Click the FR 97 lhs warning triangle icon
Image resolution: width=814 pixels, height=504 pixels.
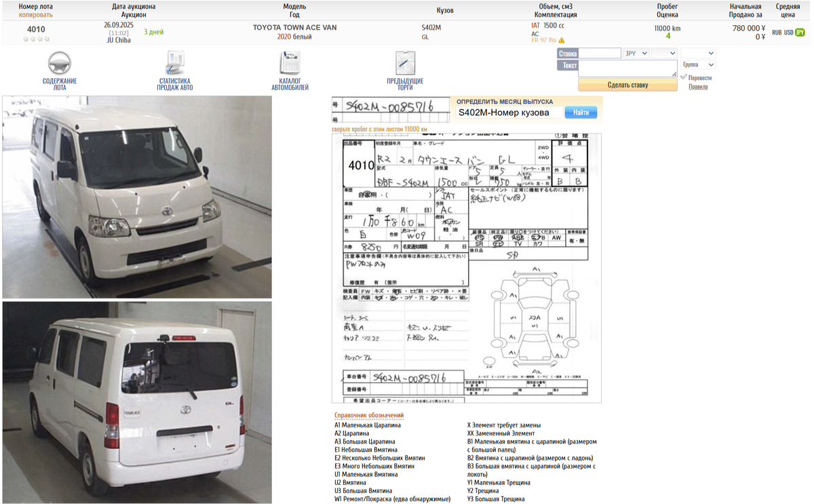pos(562,41)
